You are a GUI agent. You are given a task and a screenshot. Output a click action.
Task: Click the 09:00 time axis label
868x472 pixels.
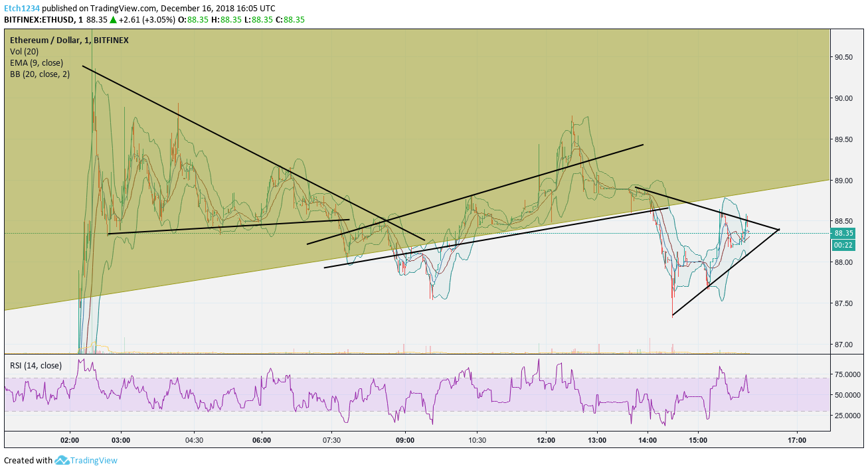point(405,440)
